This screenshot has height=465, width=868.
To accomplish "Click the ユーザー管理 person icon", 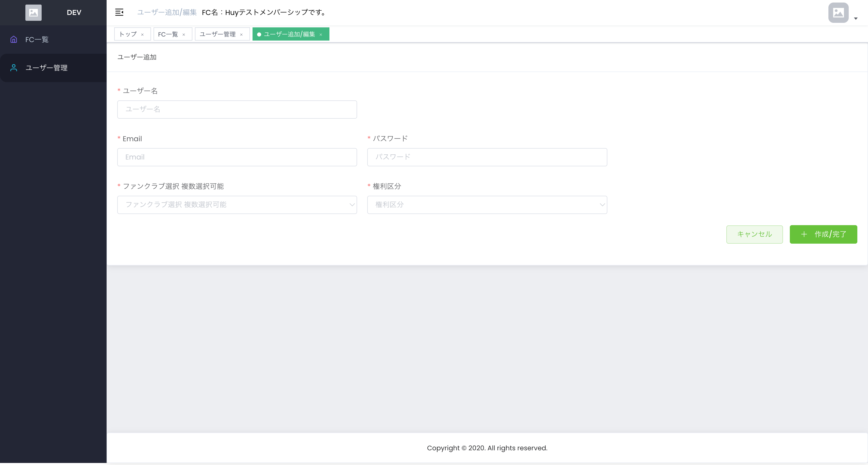I will coord(13,68).
